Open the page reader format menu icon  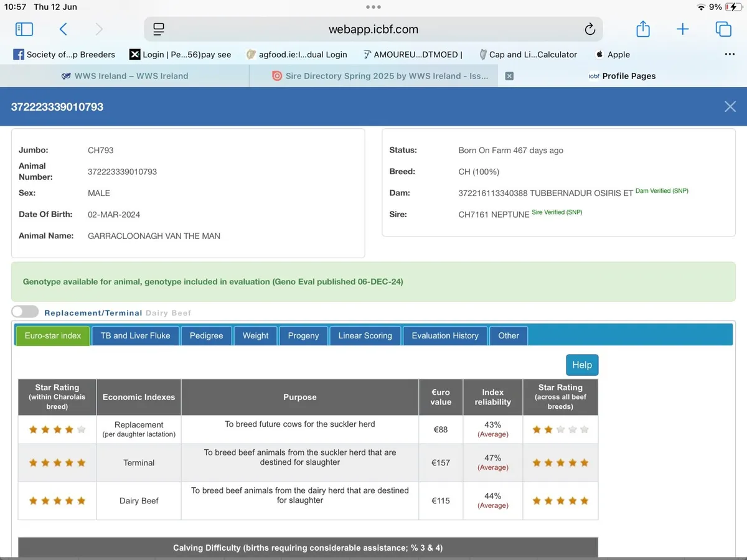(x=158, y=29)
